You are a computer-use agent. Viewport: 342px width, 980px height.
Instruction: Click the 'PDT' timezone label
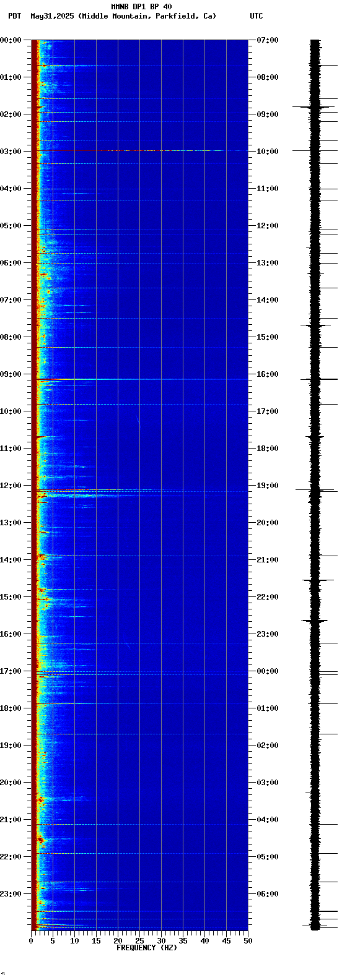(x=14, y=16)
